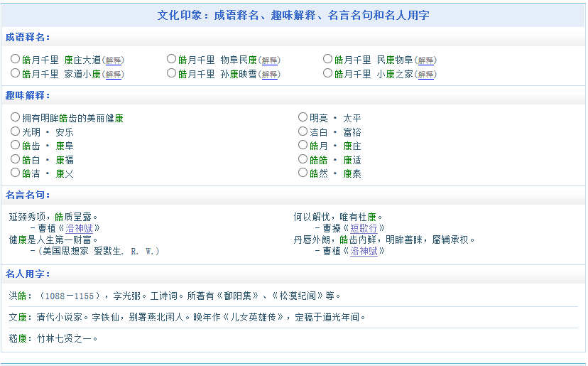Select the 皓月千里 孙康映雪 radio button
The image size is (588, 366).
point(172,73)
